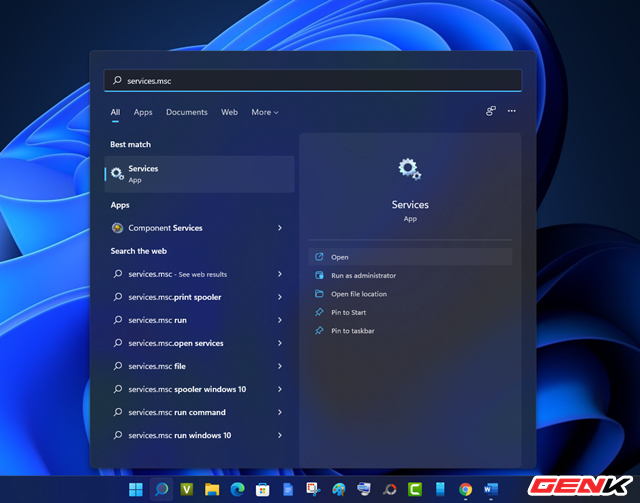
Task: Open the Services best match result
Action: coord(200,174)
